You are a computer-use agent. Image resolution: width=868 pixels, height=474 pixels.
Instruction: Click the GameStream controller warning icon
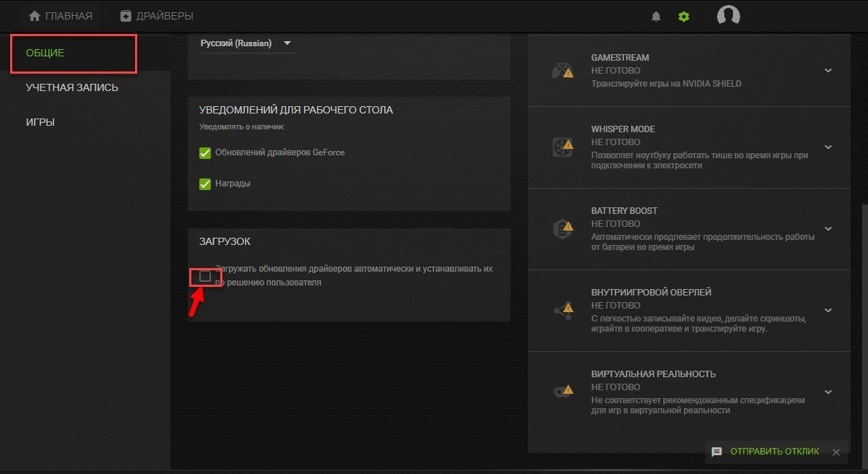pyautogui.click(x=563, y=71)
